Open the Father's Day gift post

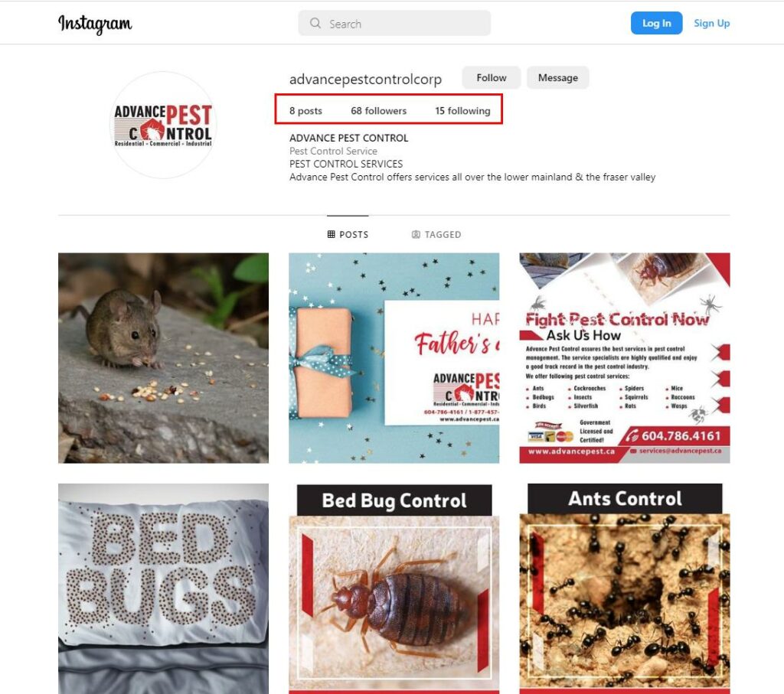[x=394, y=358]
